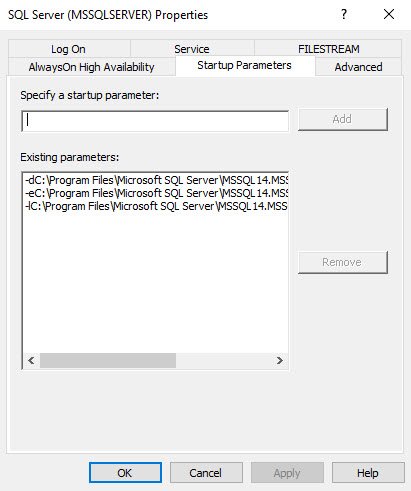
Task: Open Help for this dialog
Action: (368, 473)
